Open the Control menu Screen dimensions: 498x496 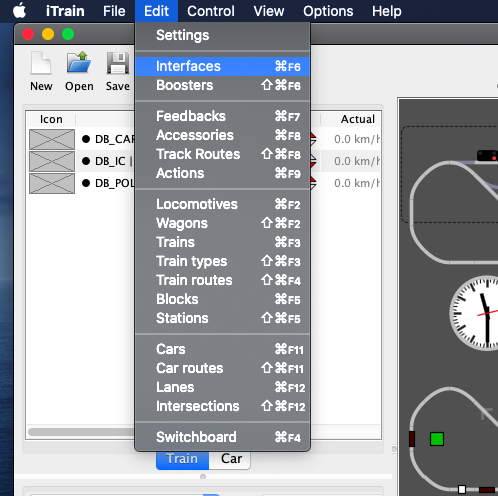pos(211,11)
